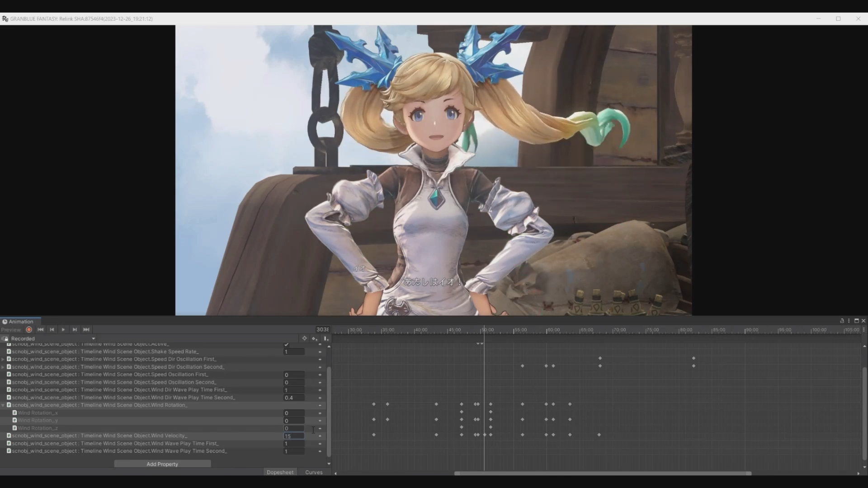
Task: Click the property list vertical scrollbar
Action: click(x=329, y=411)
